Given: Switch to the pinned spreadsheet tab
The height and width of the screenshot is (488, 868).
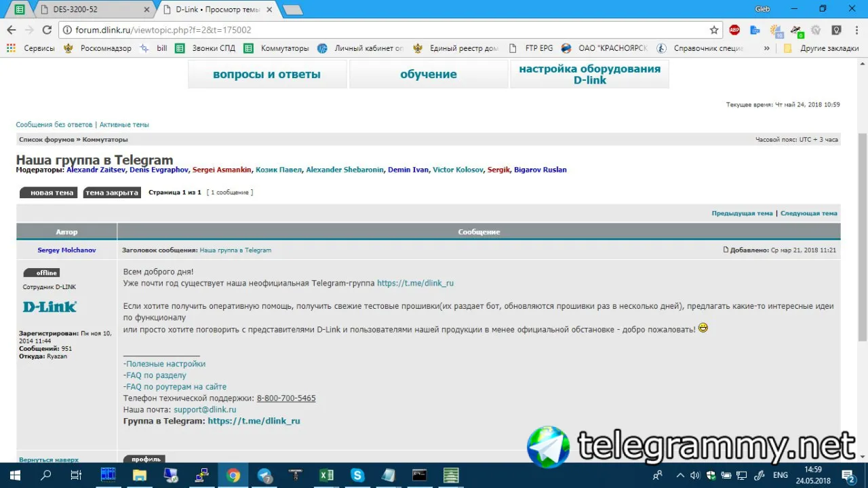Looking at the screenshot, I should 20,10.
